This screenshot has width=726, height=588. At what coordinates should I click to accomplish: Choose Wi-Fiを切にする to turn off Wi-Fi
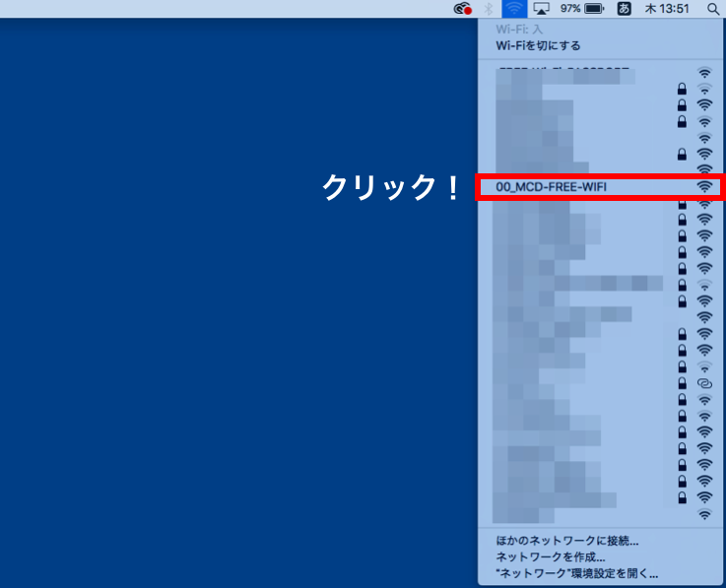coord(538,46)
